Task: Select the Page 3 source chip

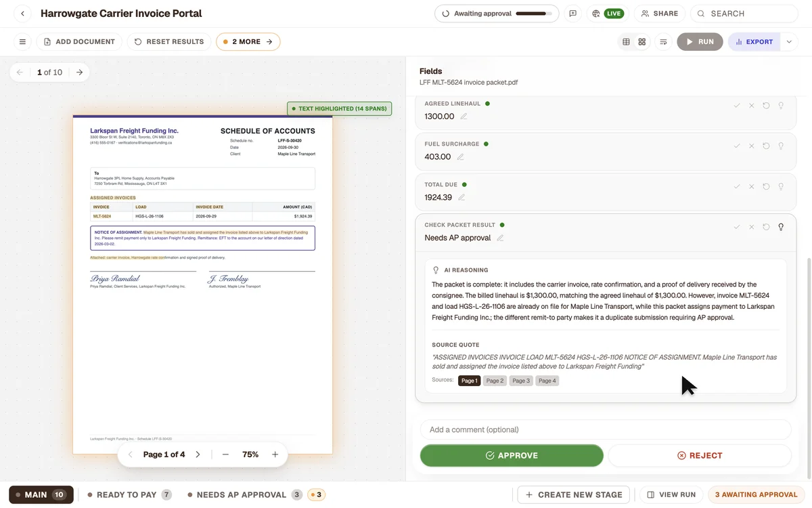Action: [x=521, y=381]
